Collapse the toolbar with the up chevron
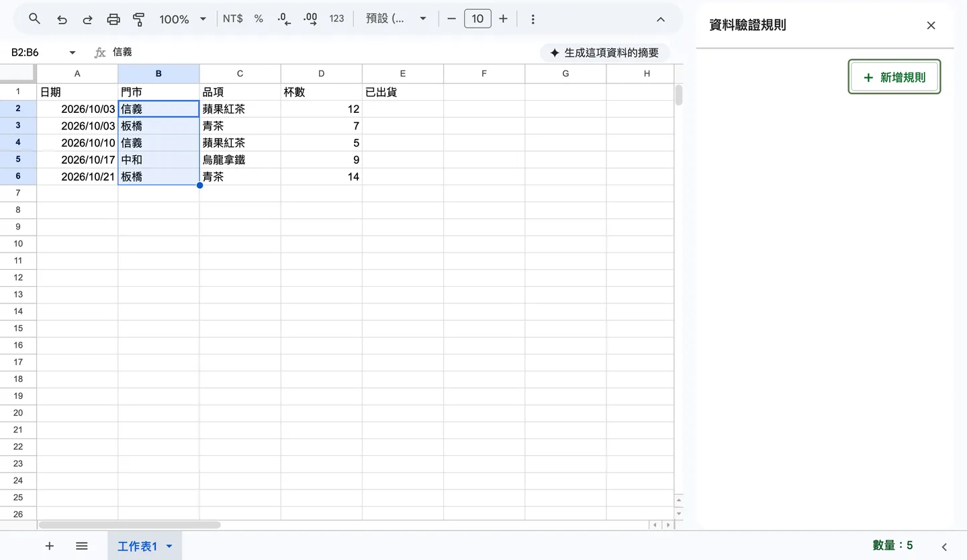 point(661,19)
